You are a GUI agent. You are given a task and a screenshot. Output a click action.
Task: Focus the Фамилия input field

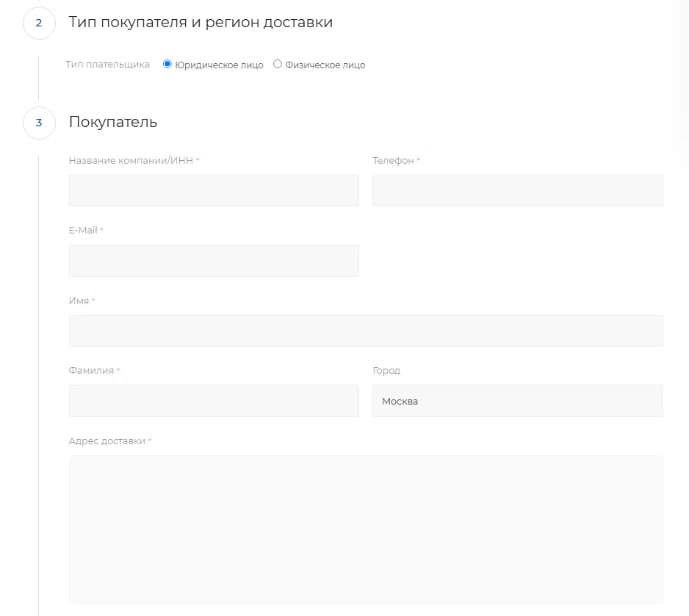(214, 401)
